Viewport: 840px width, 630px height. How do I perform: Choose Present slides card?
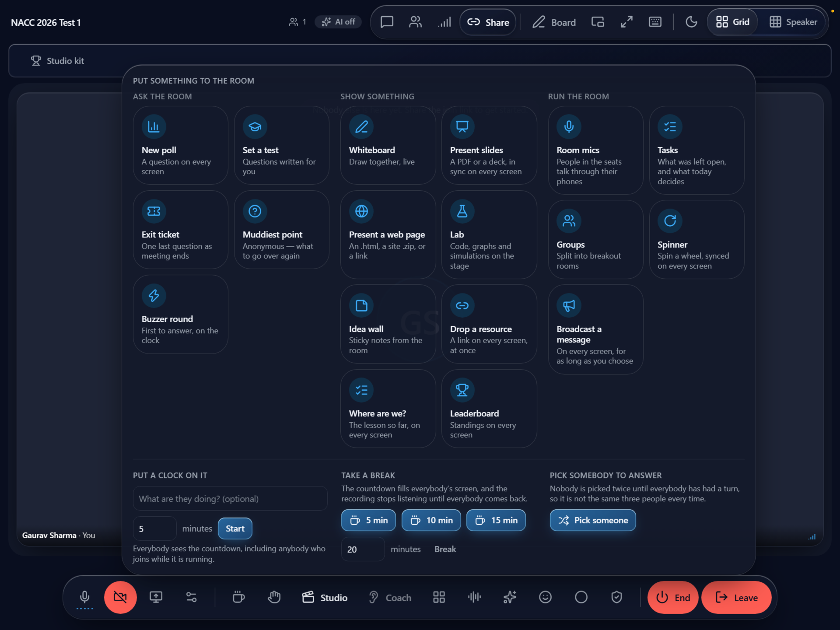[489, 145]
